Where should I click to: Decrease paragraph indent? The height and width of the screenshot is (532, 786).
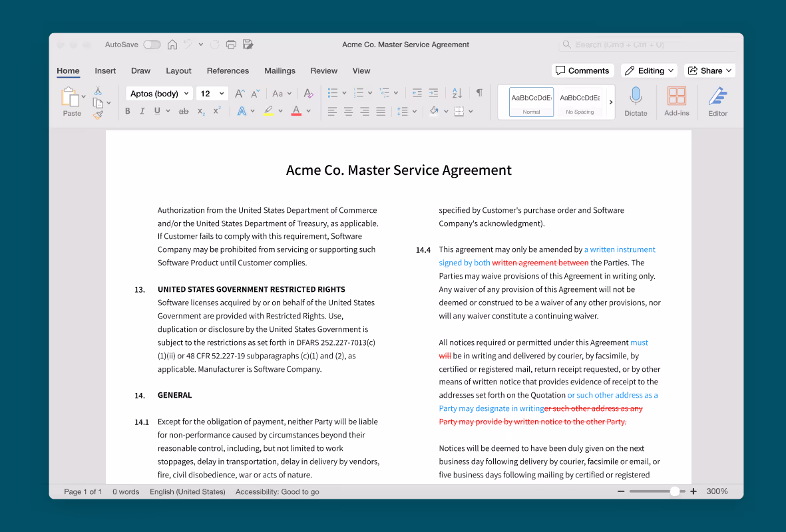coord(417,93)
